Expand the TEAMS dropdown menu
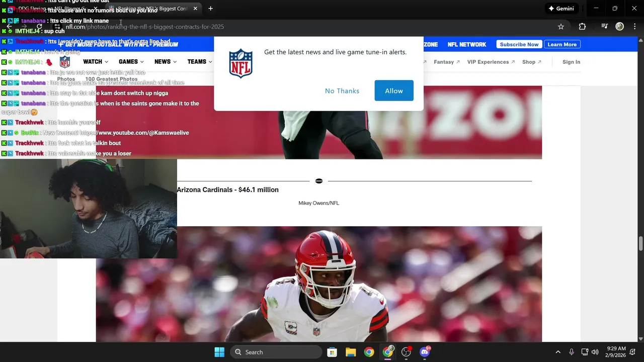The width and height of the screenshot is (644, 362). [x=200, y=62]
